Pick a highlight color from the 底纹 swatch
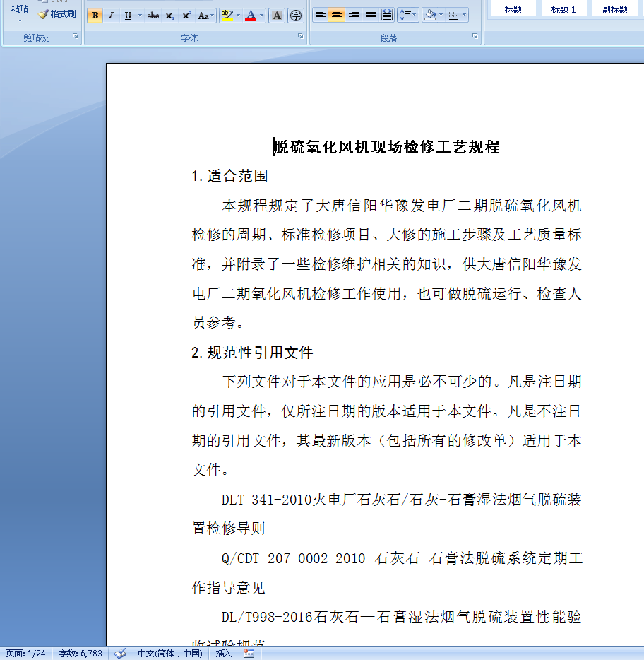The image size is (644, 660). coord(431,15)
